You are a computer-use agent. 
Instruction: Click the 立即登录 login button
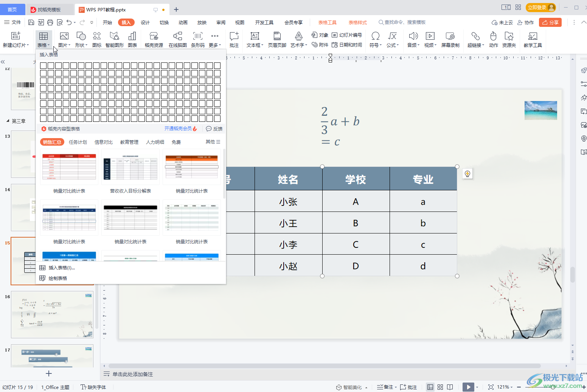(x=541, y=7)
